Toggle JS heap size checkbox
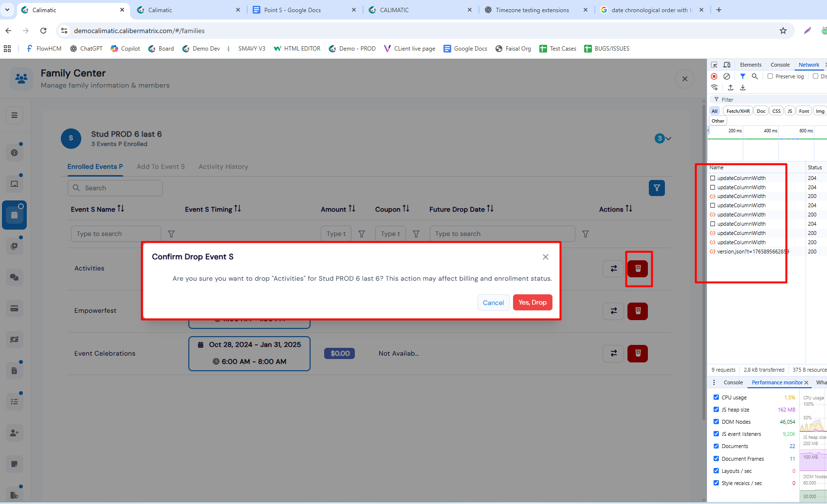The height and width of the screenshot is (504, 827). tap(716, 410)
